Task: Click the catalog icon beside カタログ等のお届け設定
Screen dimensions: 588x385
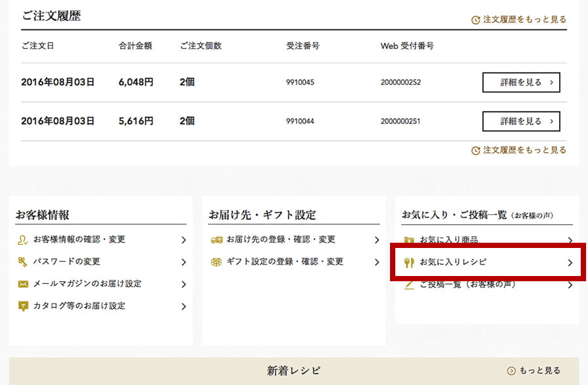Action: coord(22,306)
